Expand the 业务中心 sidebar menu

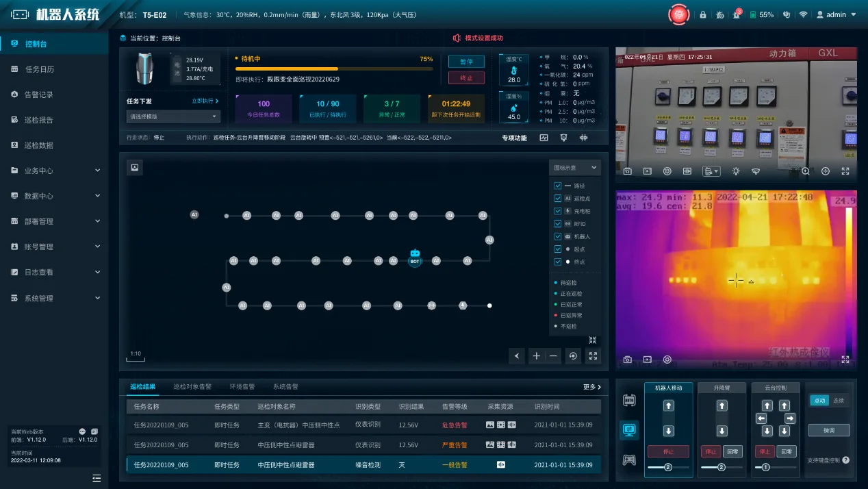(54, 171)
